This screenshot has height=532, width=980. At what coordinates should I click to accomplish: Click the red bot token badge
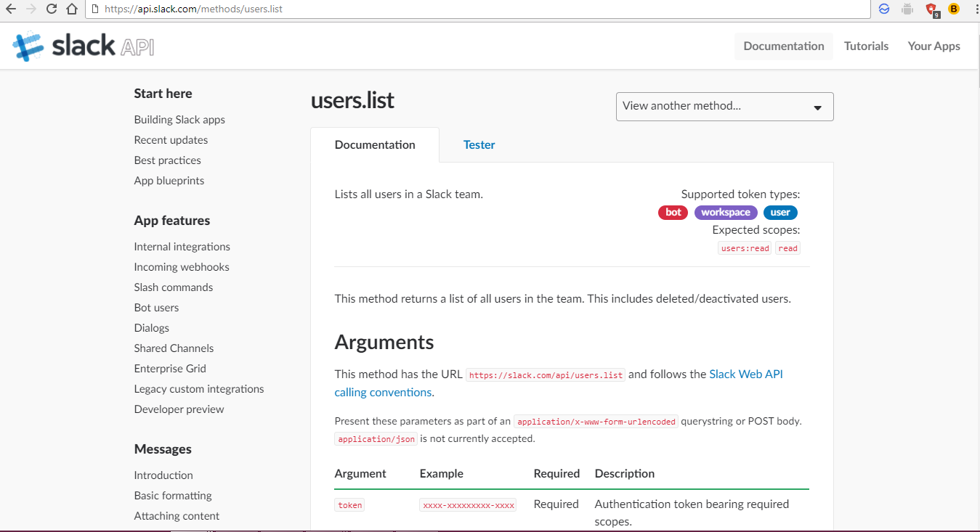pyautogui.click(x=673, y=213)
